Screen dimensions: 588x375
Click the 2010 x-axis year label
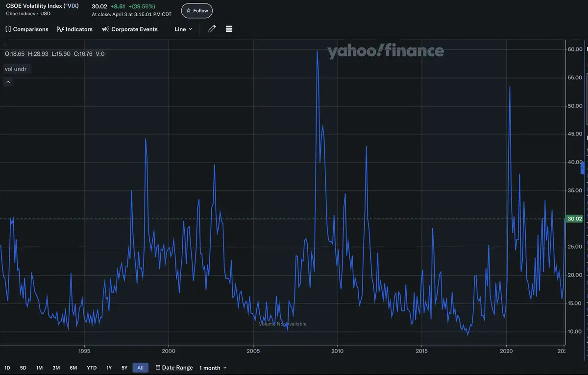pos(337,351)
